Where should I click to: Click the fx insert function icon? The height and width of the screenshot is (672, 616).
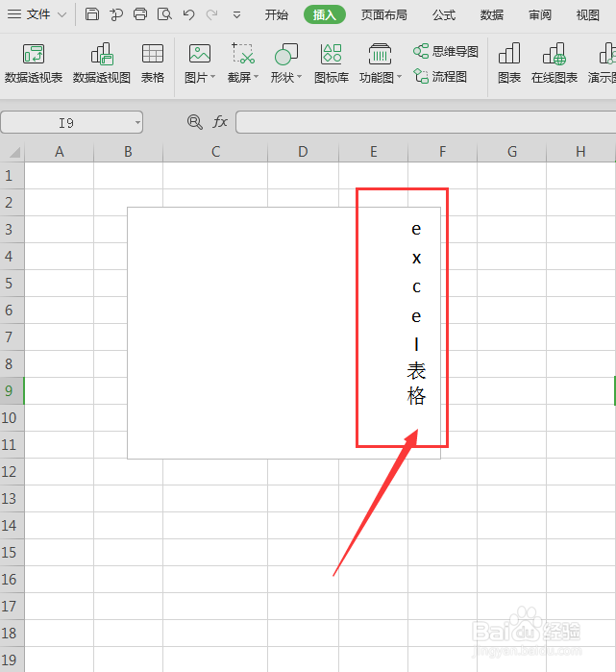(220, 122)
